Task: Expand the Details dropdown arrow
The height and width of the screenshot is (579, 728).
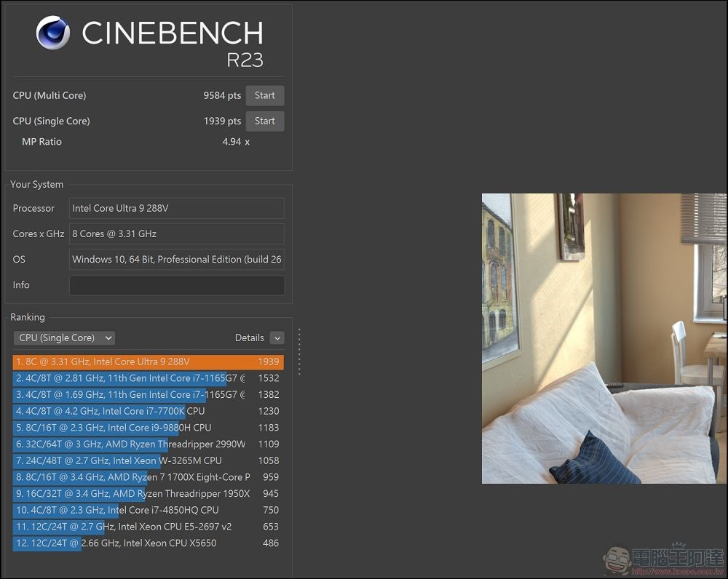Action: click(277, 338)
